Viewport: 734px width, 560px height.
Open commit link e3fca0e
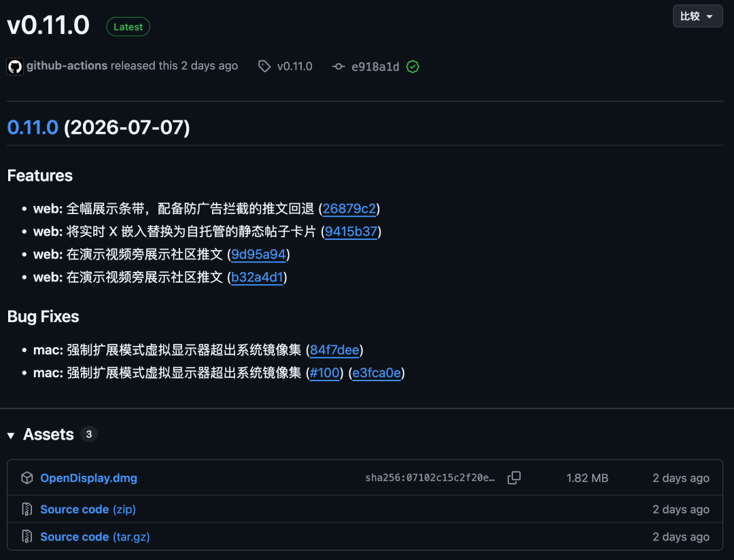(x=377, y=372)
